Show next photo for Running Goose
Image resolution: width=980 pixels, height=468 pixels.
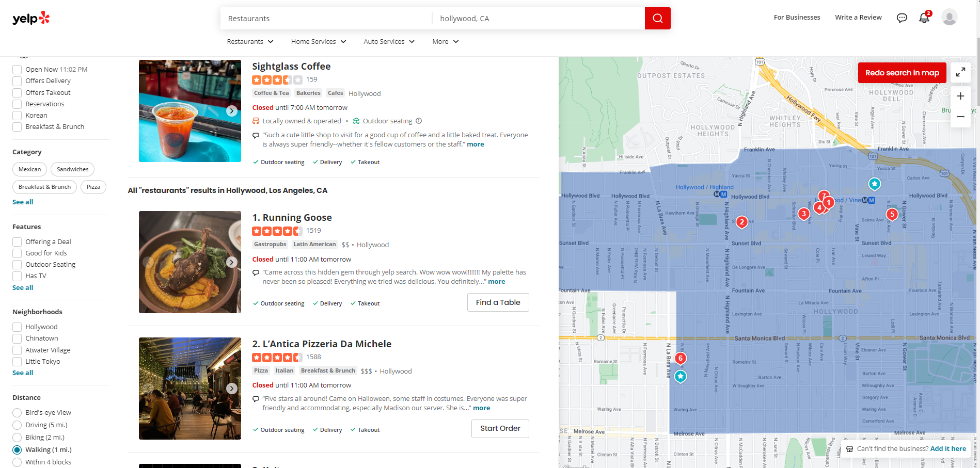point(232,262)
